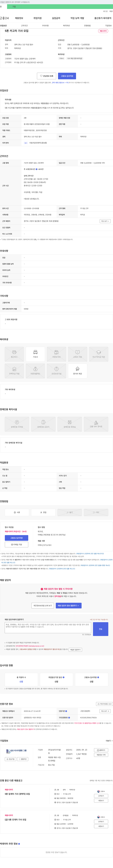Click 개인정보보호법 상세 보기 button

43,605
